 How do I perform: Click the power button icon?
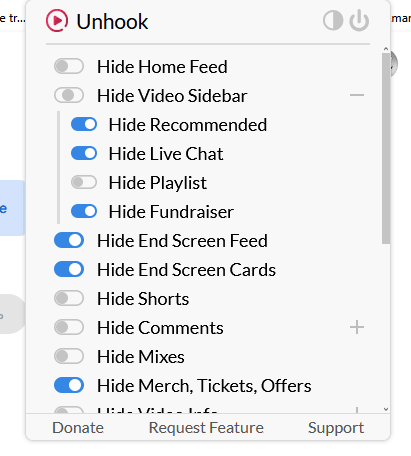coord(359,20)
